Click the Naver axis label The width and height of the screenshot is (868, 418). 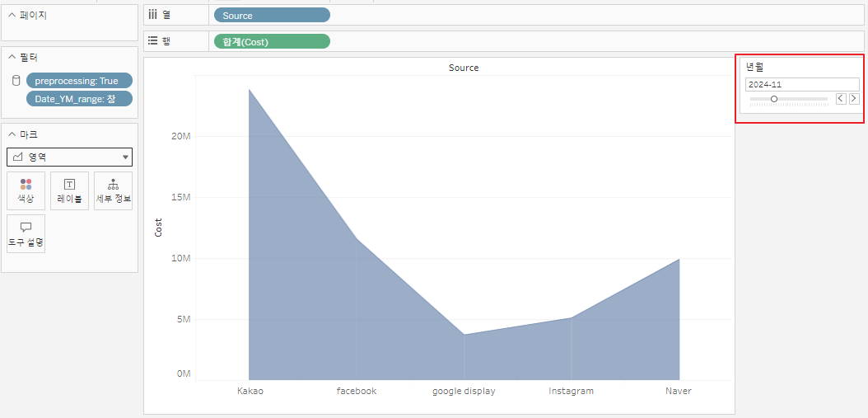pyautogui.click(x=678, y=391)
